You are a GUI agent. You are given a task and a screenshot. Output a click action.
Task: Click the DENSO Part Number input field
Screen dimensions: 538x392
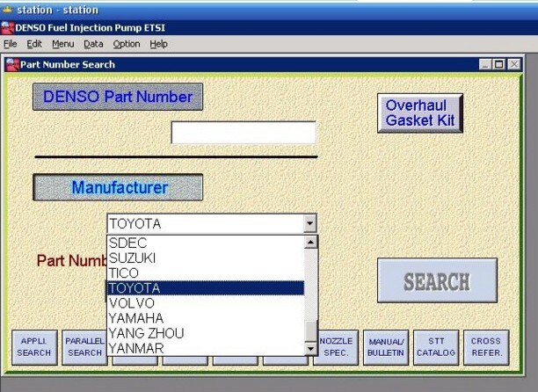pyautogui.click(x=244, y=133)
